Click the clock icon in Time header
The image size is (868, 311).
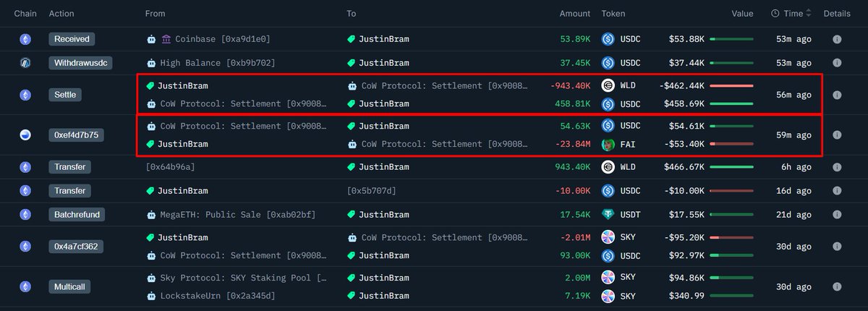(775, 14)
